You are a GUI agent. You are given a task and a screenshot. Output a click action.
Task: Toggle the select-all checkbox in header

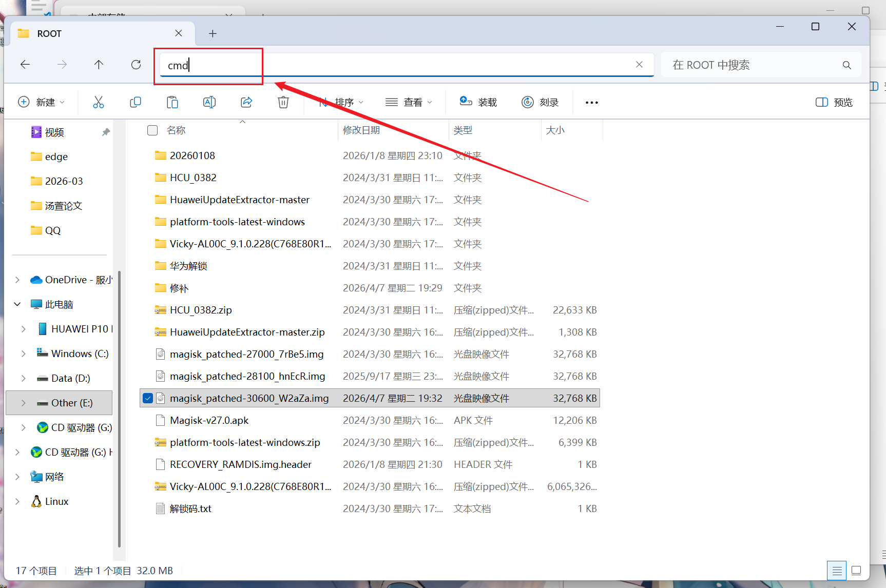click(152, 130)
